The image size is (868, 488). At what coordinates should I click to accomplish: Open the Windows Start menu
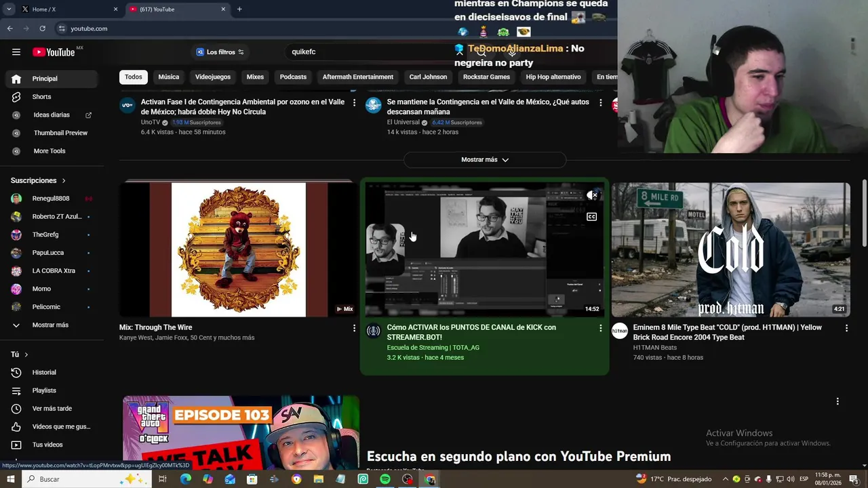pyautogui.click(x=10, y=479)
